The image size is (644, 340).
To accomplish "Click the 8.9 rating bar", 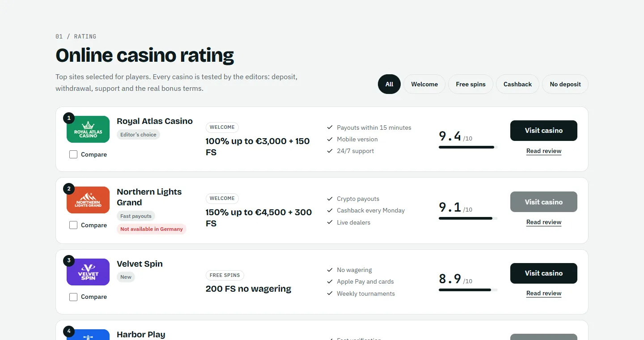I will point(468,290).
